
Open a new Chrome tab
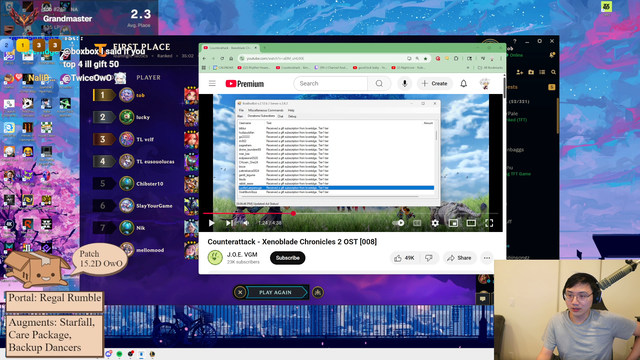pos(264,48)
